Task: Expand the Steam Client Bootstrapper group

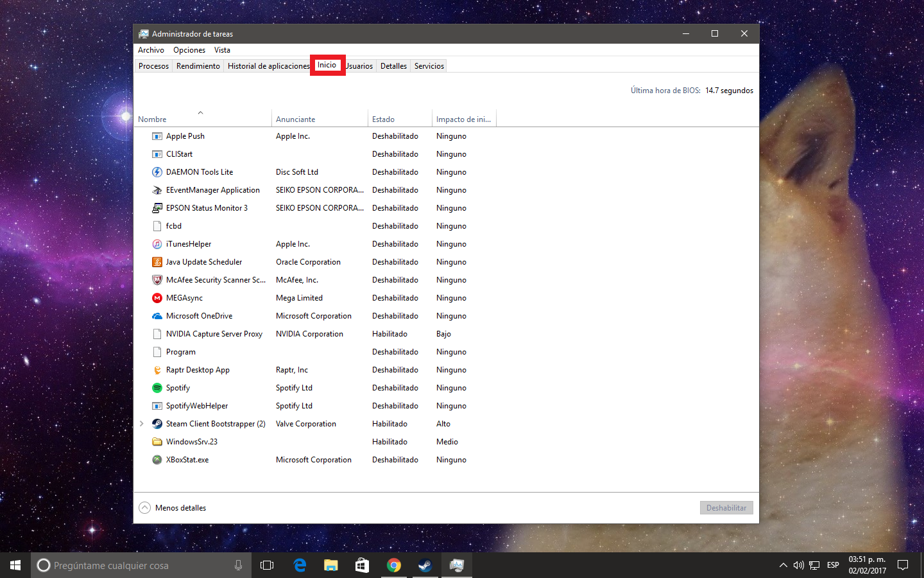Action: coord(142,424)
